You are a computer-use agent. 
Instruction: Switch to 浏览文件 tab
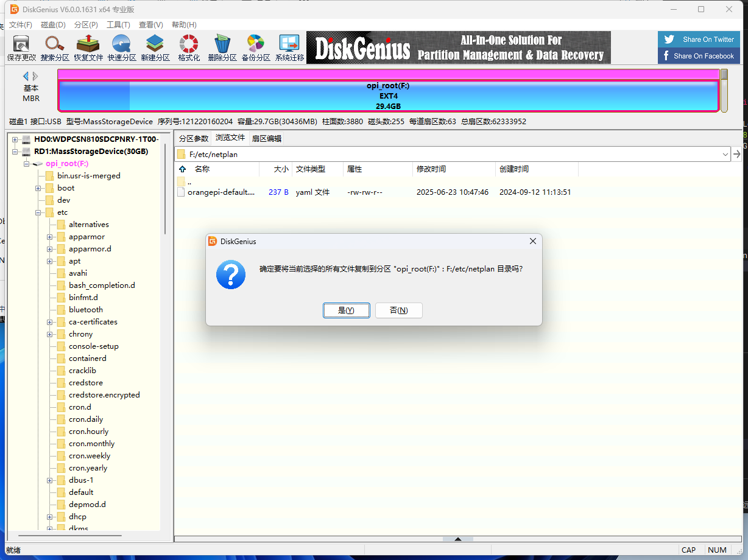click(230, 138)
